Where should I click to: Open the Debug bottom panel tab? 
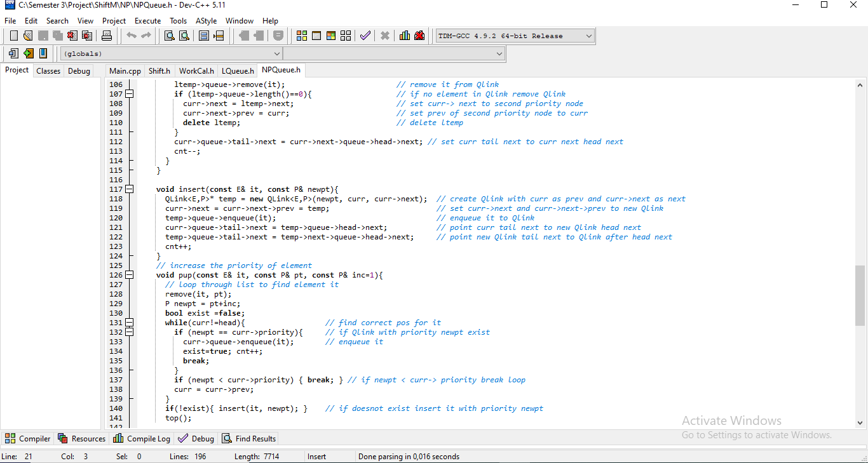tap(196, 438)
